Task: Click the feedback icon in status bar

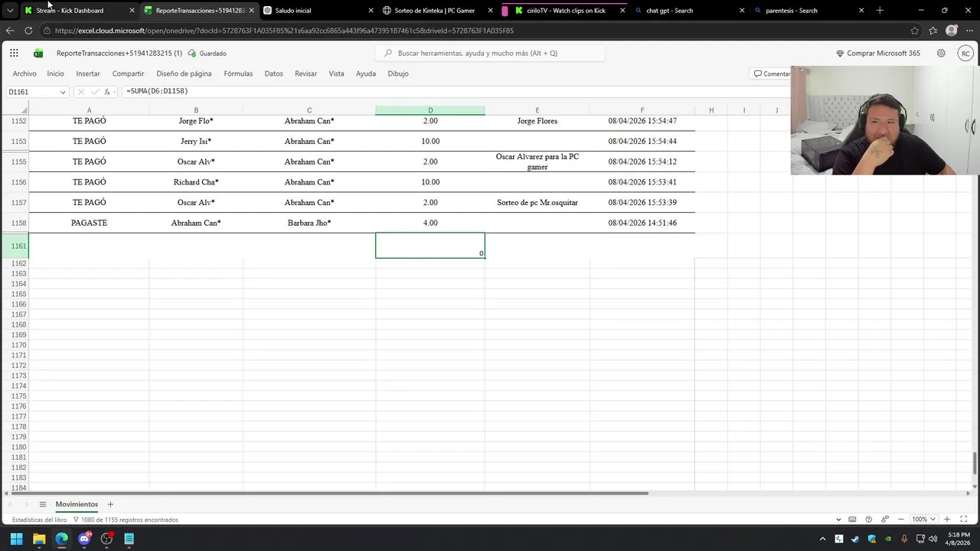Action: [885, 520]
